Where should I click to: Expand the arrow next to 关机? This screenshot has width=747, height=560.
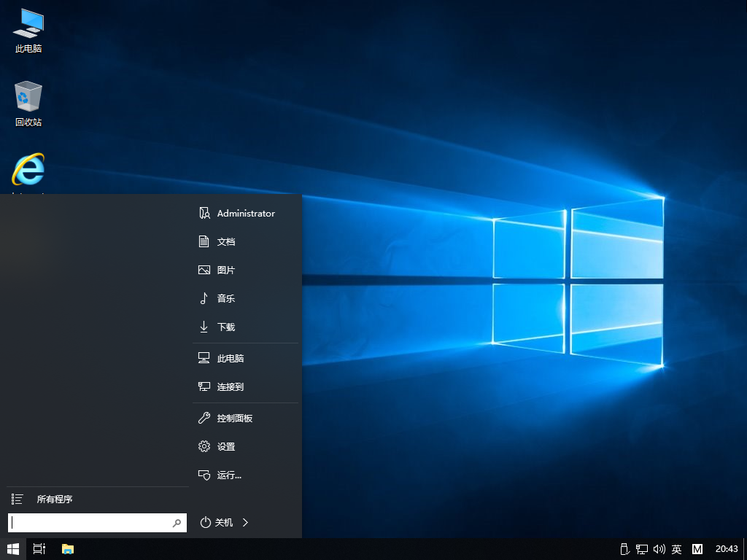pyautogui.click(x=246, y=522)
